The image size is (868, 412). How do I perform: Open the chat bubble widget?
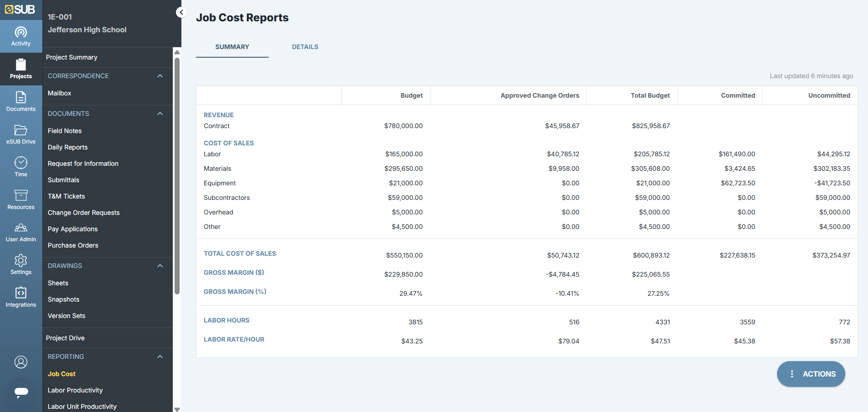click(21, 392)
